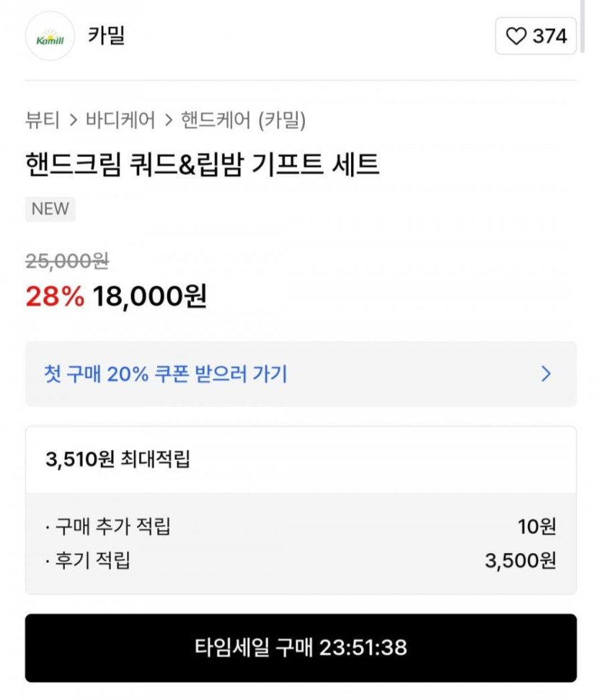Tap the 구매 추가 적립 row

click(300, 526)
